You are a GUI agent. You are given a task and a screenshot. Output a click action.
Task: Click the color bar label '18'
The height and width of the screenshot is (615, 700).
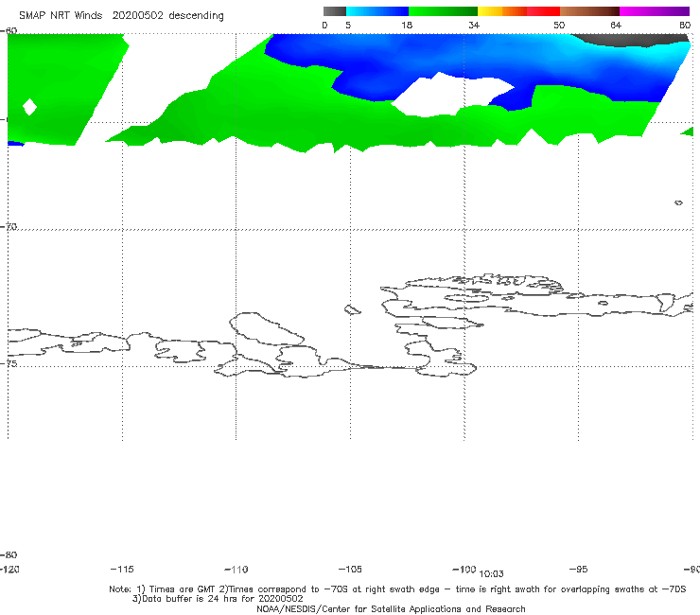coord(406,25)
